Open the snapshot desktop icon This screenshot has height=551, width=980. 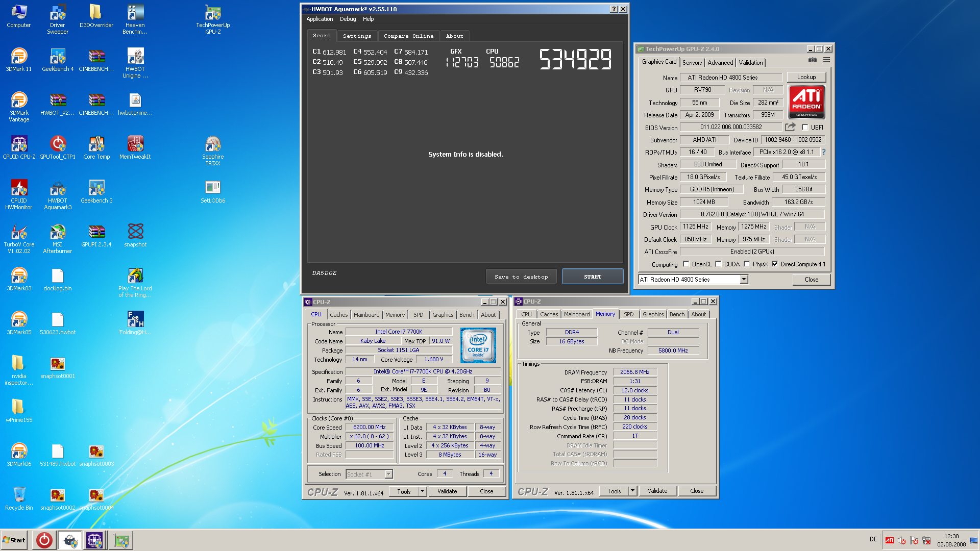(x=135, y=235)
